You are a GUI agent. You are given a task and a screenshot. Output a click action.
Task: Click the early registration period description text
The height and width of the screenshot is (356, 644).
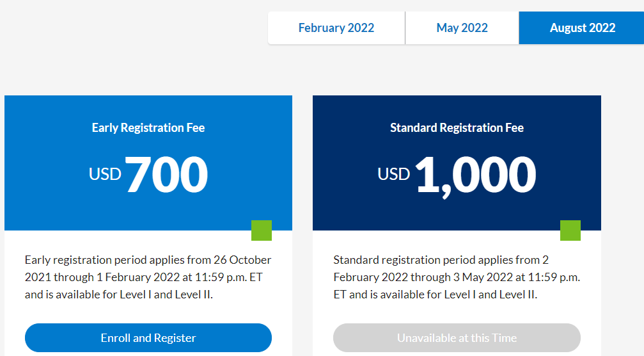point(148,277)
